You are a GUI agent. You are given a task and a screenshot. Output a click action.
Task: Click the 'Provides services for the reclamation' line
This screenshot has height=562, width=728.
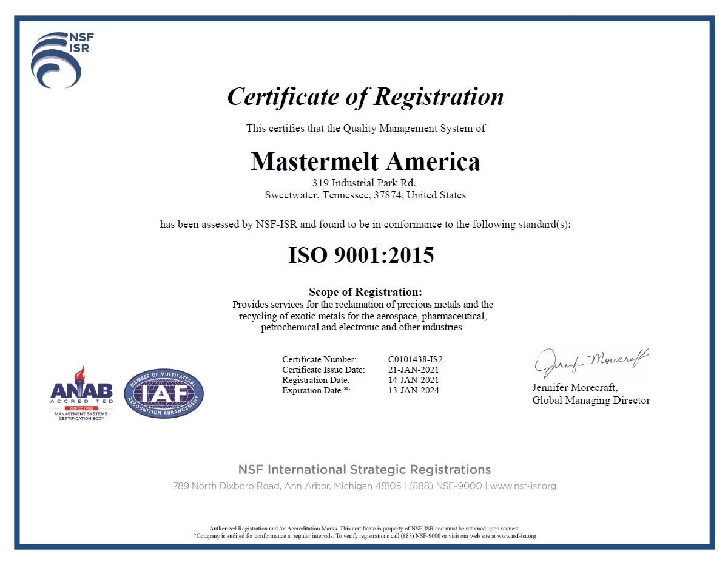pos(363,304)
